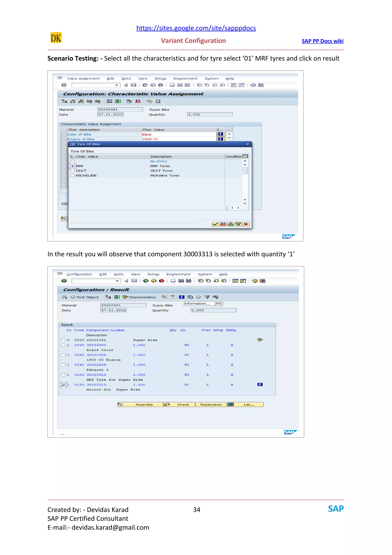Click the wrench settings icon in Result toolbar
The height and width of the screenshot is (555, 392).
[216, 297]
